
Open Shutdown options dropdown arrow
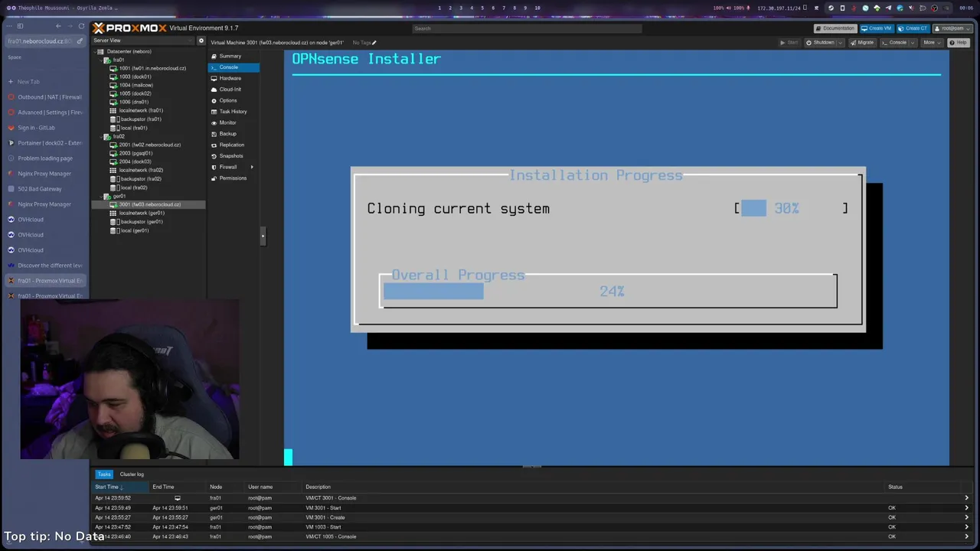click(x=838, y=43)
